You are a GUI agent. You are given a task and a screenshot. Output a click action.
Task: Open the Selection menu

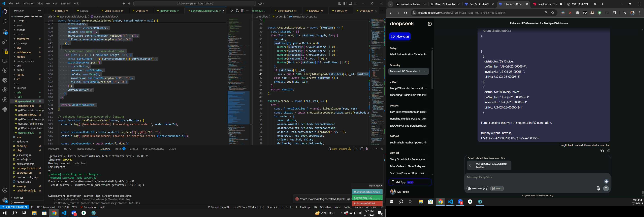click(29, 3)
